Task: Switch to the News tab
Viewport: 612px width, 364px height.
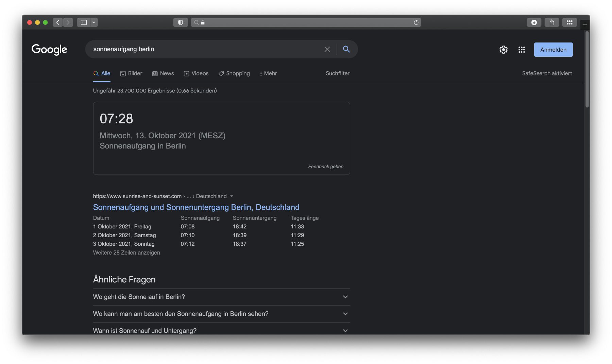Action: click(x=163, y=73)
